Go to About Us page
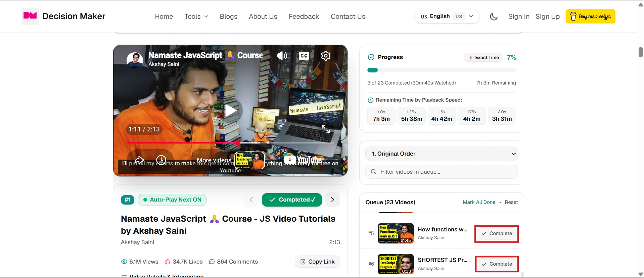The height and width of the screenshot is (278, 644). pos(263,16)
